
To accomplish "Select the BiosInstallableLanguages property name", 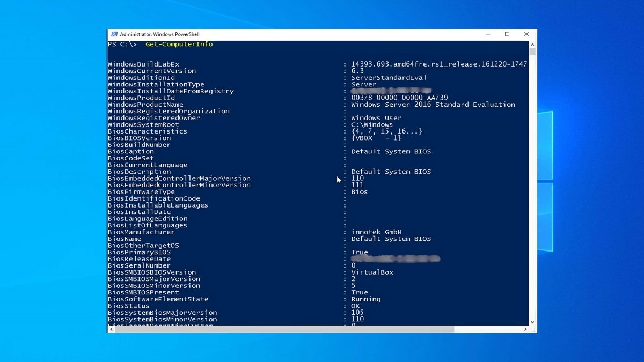I will point(158,205).
